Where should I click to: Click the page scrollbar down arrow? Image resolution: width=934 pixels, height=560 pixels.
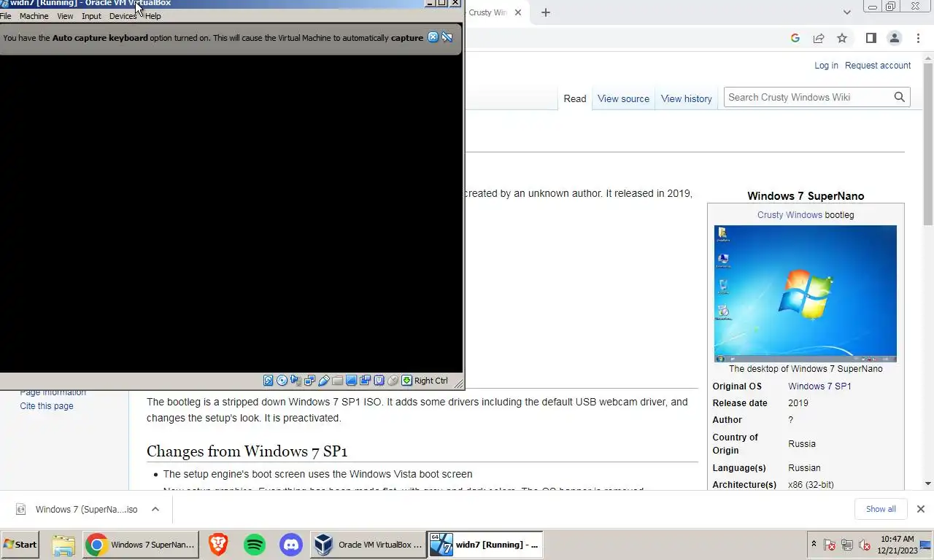coord(928,483)
